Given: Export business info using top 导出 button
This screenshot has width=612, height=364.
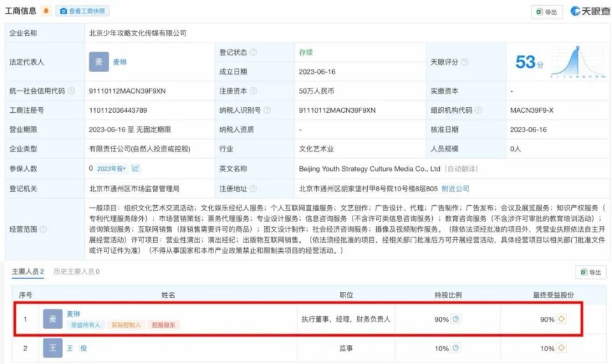Looking at the screenshot, I should pos(546,11).
